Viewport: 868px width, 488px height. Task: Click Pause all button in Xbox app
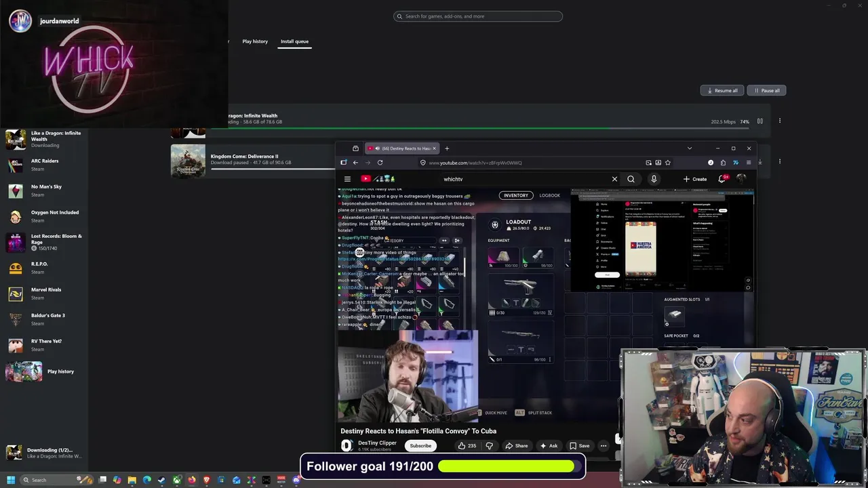[766, 90]
